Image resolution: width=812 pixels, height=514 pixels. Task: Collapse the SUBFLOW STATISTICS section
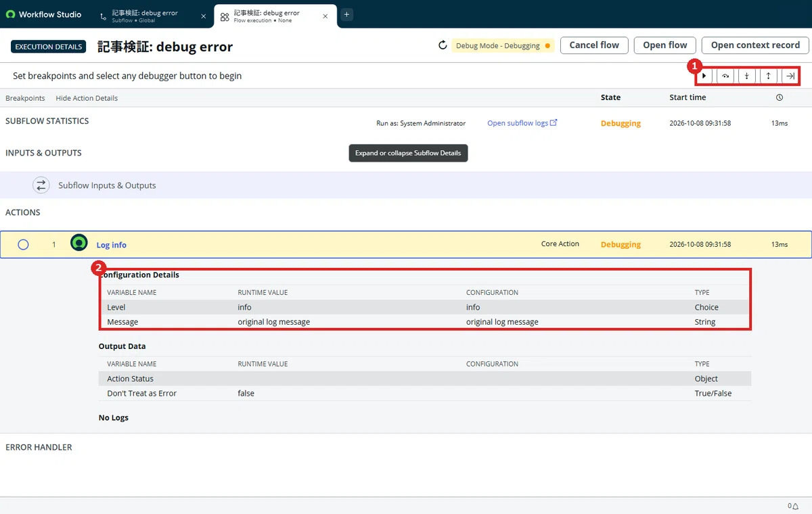click(47, 121)
